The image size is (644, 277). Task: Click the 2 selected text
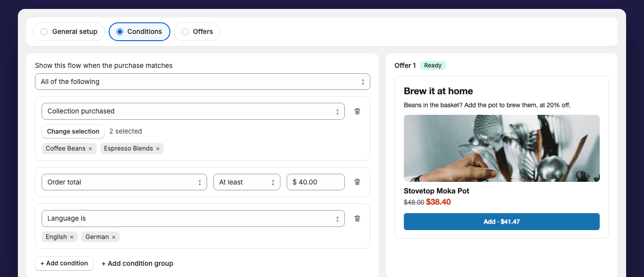point(126,131)
